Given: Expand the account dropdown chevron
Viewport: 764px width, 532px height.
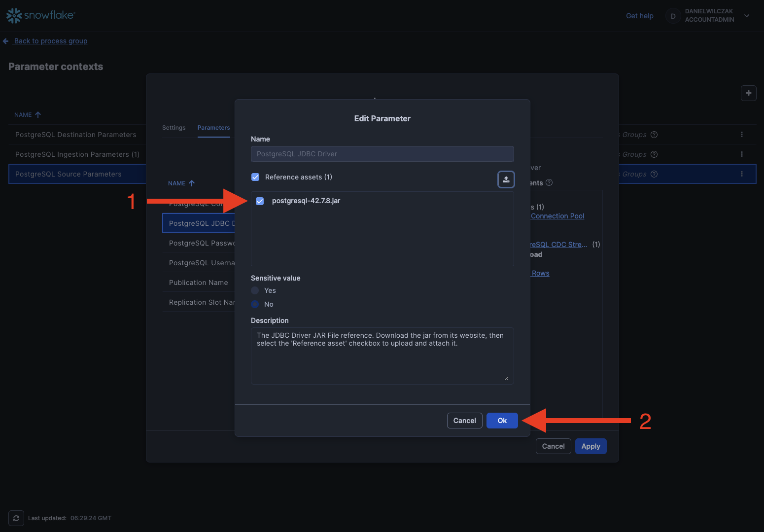Looking at the screenshot, I should (x=747, y=16).
